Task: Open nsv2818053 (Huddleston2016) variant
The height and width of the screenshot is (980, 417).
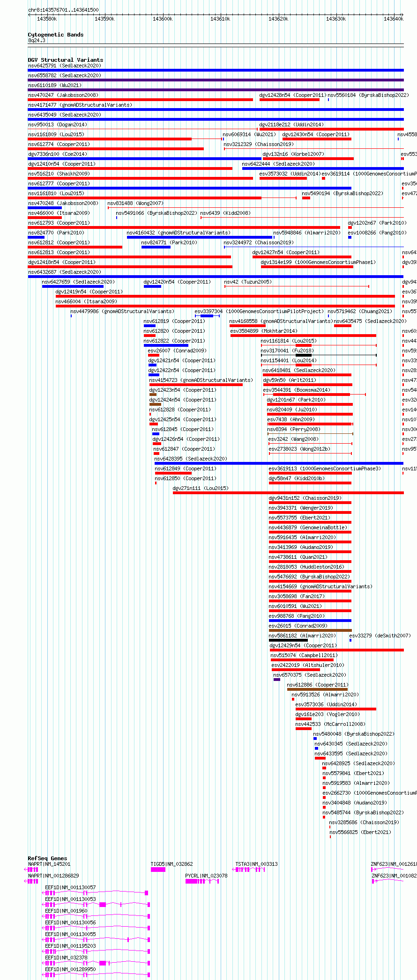Action: 306,567
